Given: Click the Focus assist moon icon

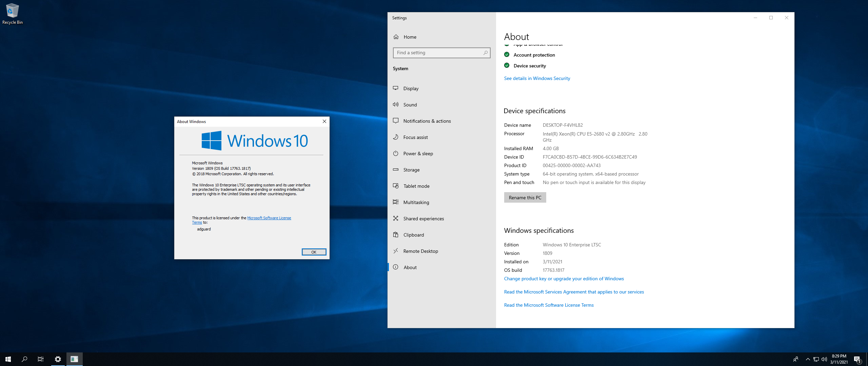Looking at the screenshot, I should [x=396, y=137].
